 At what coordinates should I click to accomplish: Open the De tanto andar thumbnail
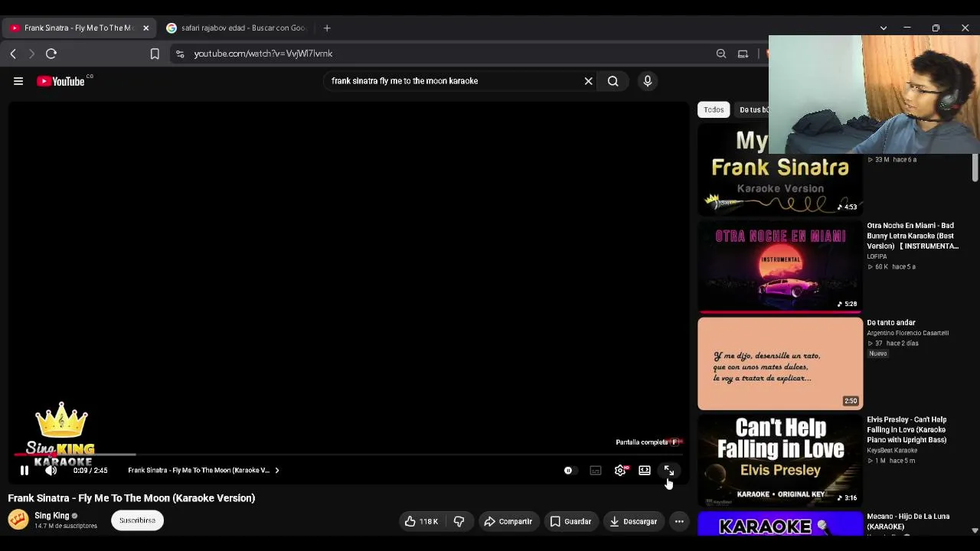tap(780, 364)
